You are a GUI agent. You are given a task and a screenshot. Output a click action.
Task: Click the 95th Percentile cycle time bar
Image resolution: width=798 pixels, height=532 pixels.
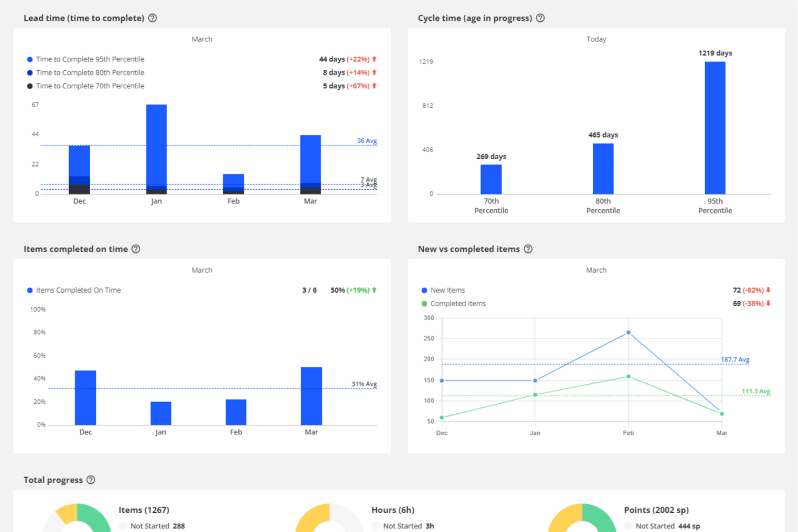click(x=715, y=128)
